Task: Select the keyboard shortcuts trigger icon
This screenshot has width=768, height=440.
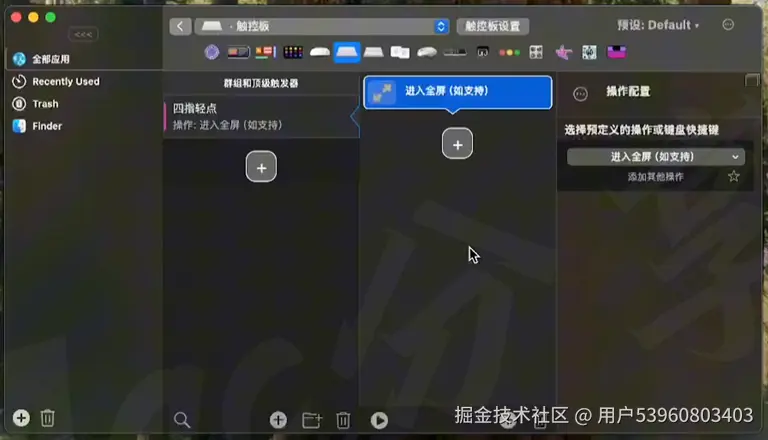Action: (x=455, y=52)
